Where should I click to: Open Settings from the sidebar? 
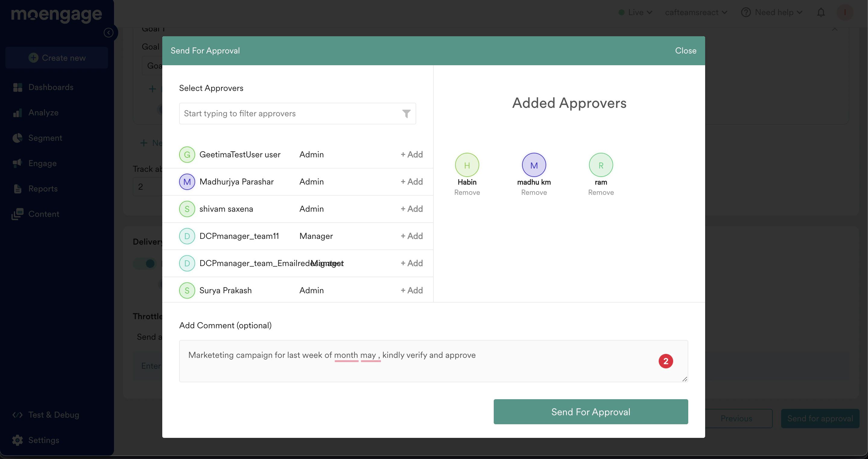[43, 440]
